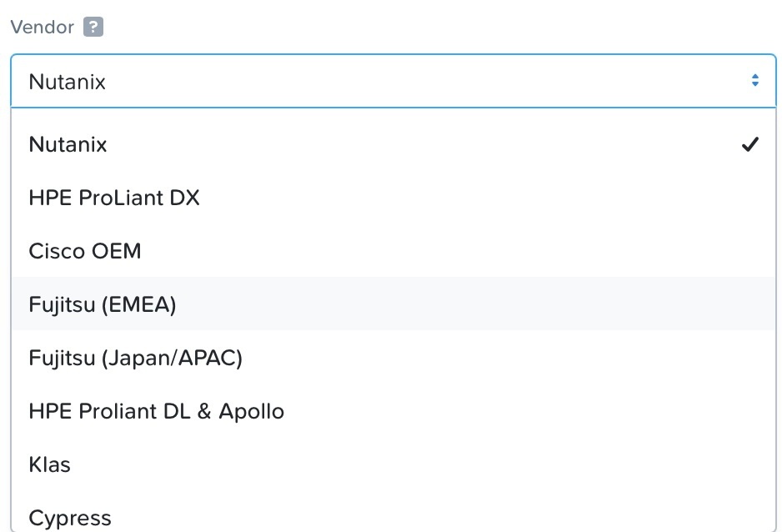This screenshot has height=532, width=782.
Task: Open the Vendor help question mark icon
Action: 93,27
